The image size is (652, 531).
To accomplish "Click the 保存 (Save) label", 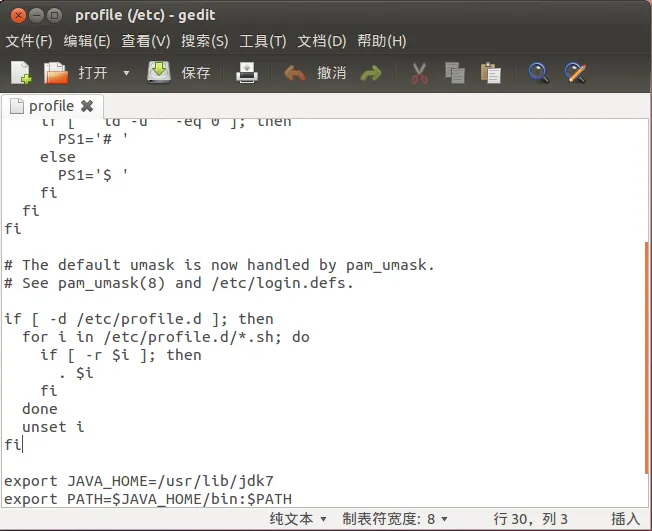I will [x=196, y=73].
